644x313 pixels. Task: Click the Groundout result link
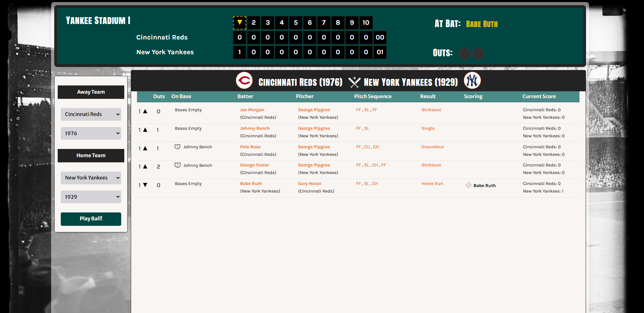pyautogui.click(x=433, y=147)
